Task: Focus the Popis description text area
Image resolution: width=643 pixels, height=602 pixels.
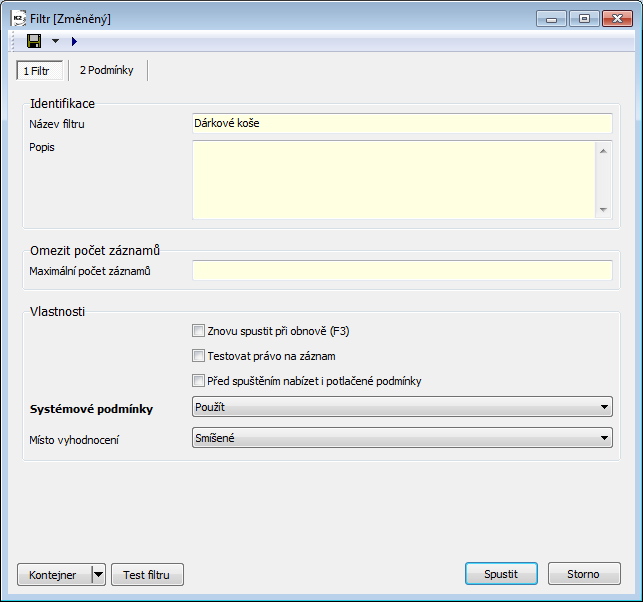Action: point(393,179)
